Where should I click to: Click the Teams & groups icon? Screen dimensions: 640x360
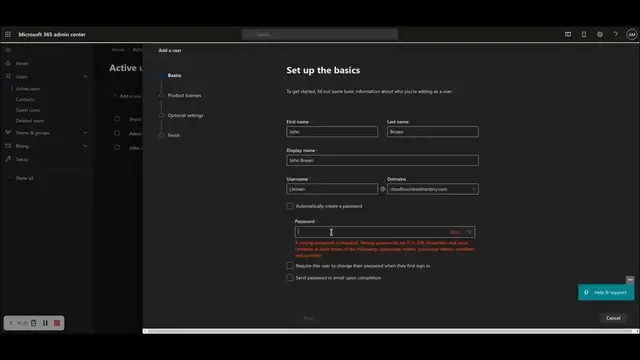(x=8, y=133)
